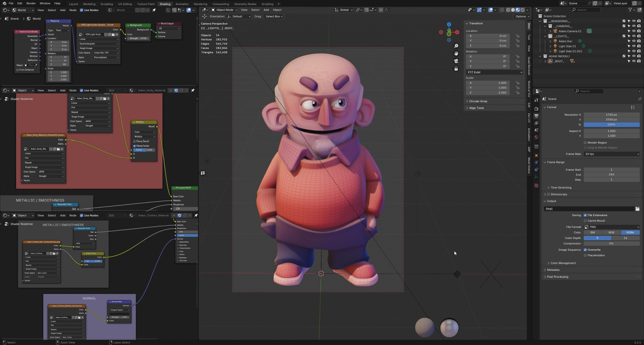This screenshot has height=345, width=644.
Task: Expand the Circular Array panel
Action: 477,101
